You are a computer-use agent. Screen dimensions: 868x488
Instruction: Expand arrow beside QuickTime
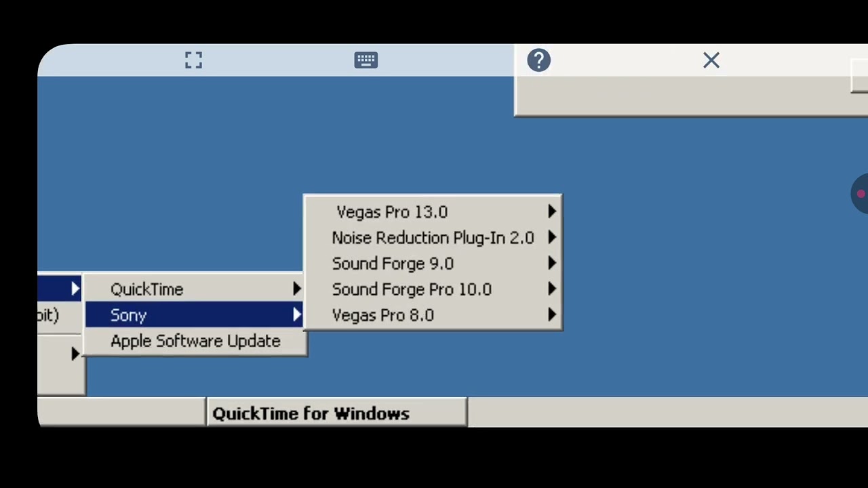(297, 289)
